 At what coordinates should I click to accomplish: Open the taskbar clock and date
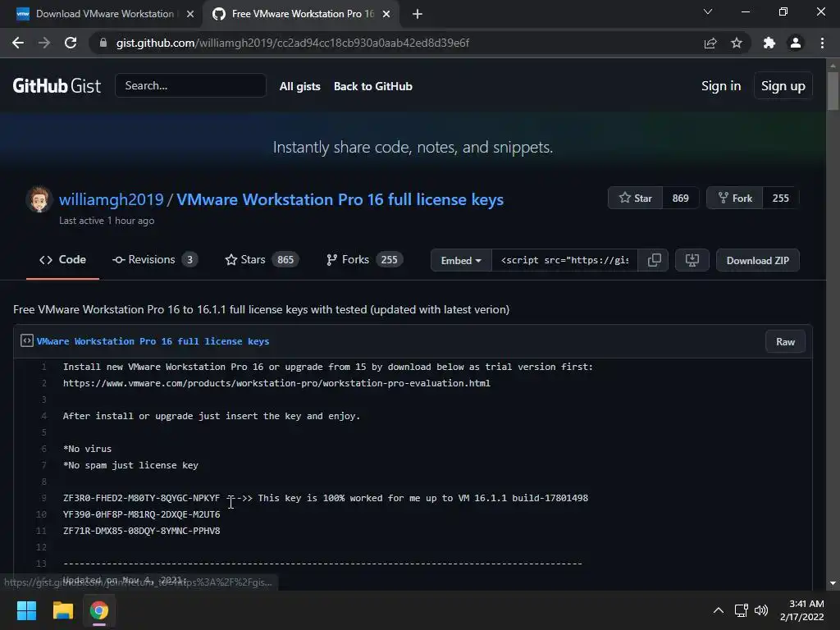click(802, 610)
